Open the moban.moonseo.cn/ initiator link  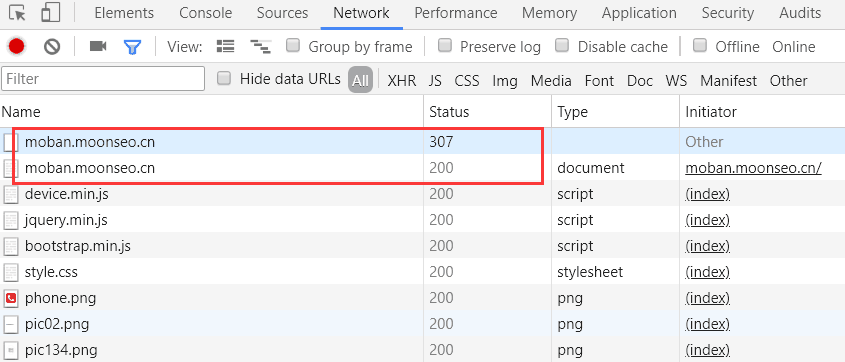click(753, 169)
